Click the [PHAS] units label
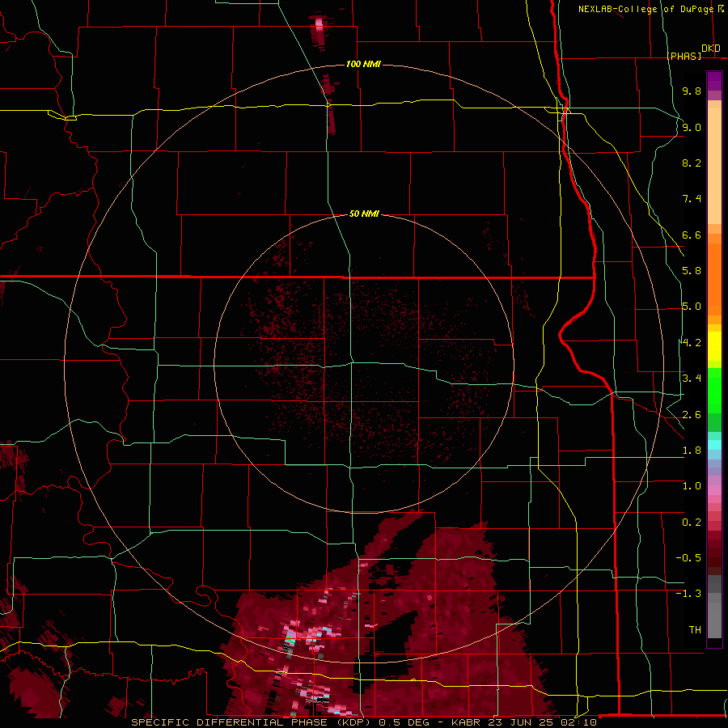728x728 pixels. (x=684, y=56)
